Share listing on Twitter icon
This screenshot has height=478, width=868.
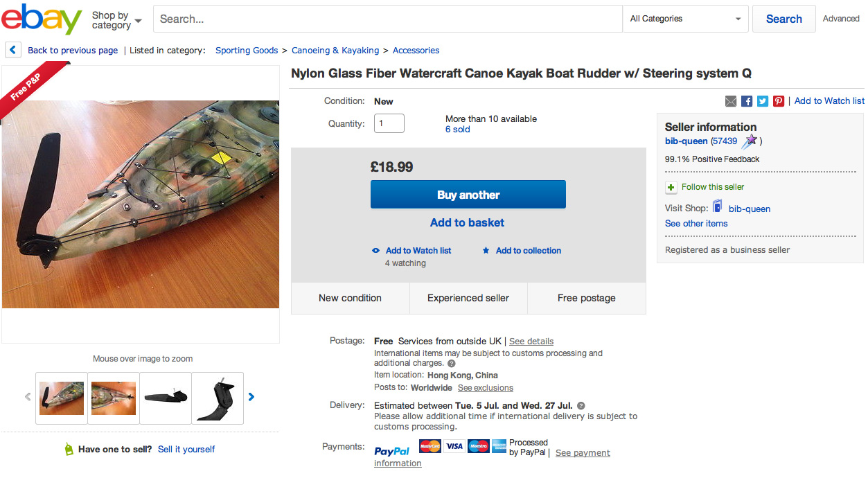click(763, 101)
